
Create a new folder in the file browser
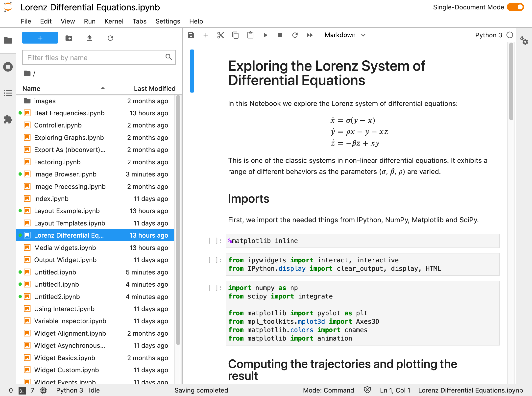pyautogui.click(x=69, y=38)
